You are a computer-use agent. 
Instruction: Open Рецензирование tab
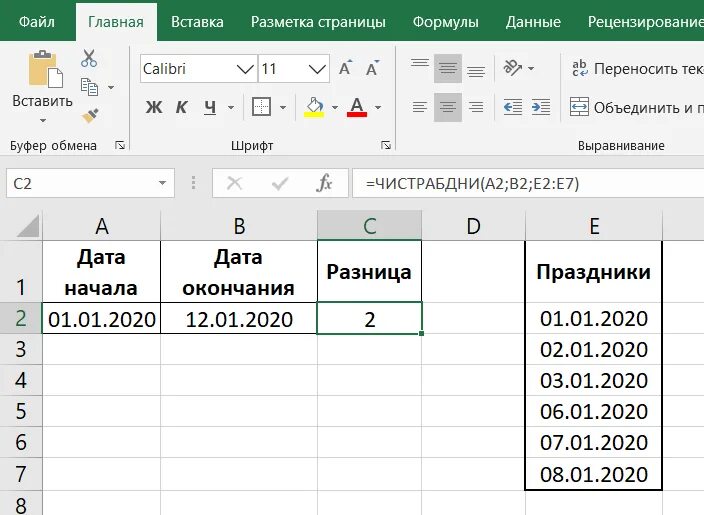pyautogui.click(x=645, y=22)
